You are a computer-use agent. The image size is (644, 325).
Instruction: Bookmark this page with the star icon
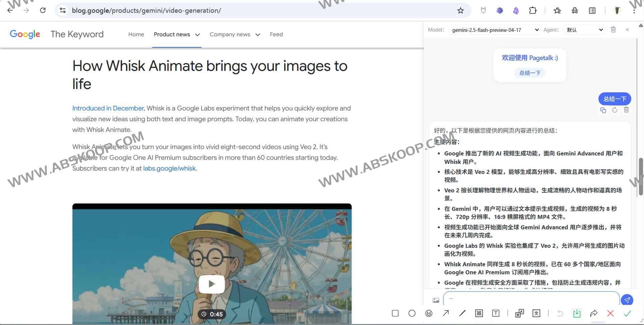(x=461, y=10)
